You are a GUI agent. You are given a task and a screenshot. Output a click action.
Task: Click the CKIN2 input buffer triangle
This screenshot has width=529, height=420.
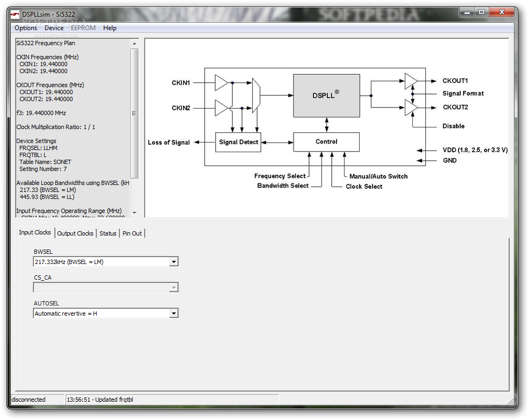220,108
